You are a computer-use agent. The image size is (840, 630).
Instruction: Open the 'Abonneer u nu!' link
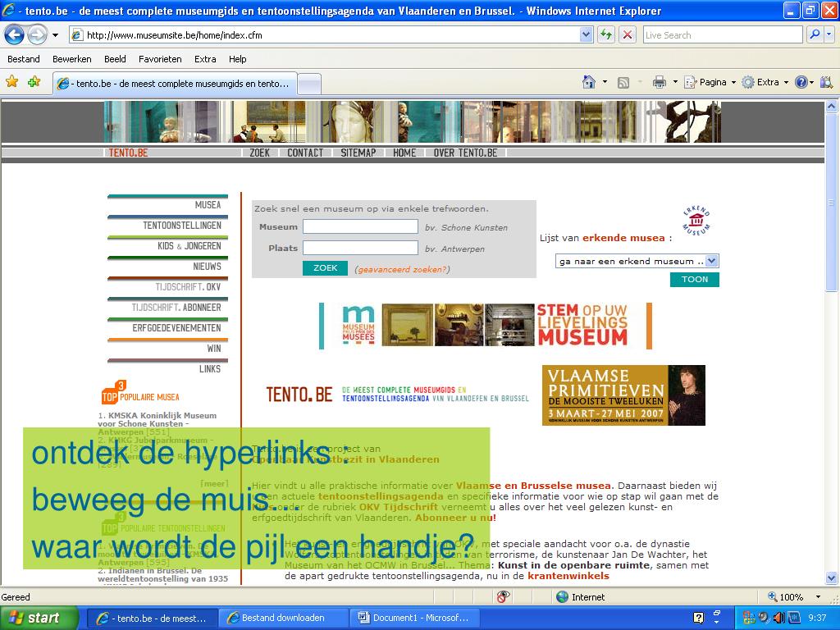(x=455, y=518)
